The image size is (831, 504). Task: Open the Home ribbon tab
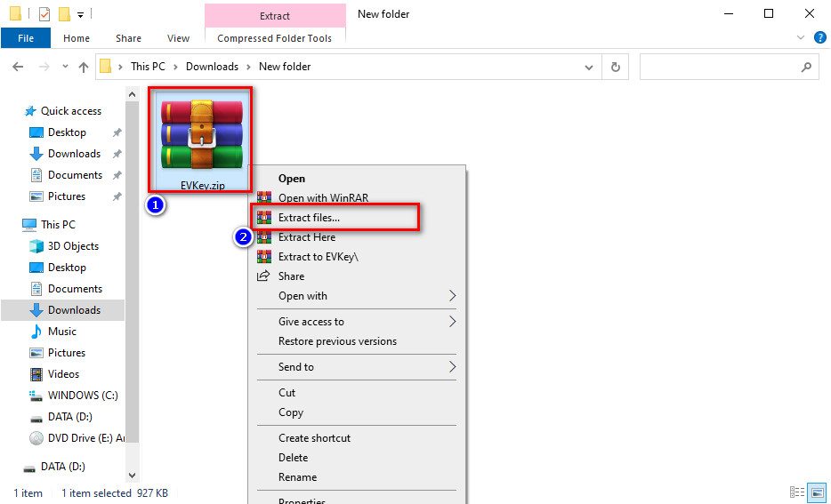pos(77,38)
